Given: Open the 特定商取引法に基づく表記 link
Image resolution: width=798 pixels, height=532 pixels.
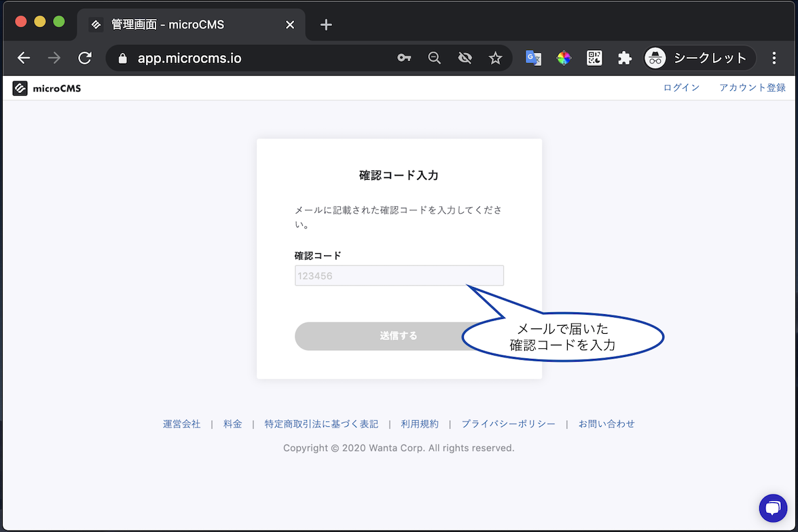Looking at the screenshot, I should tap(321, 423).
